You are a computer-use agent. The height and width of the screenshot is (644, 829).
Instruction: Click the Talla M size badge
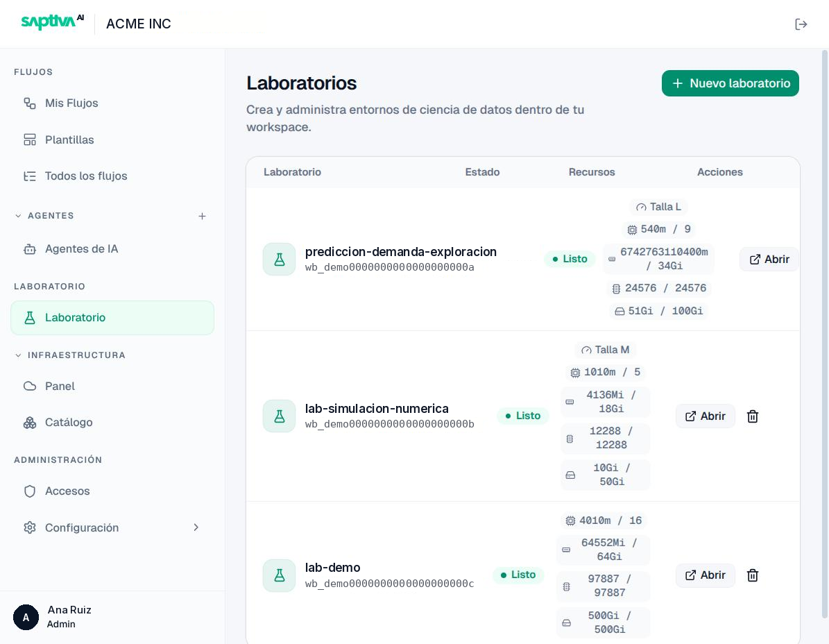[x=605, y=350]
